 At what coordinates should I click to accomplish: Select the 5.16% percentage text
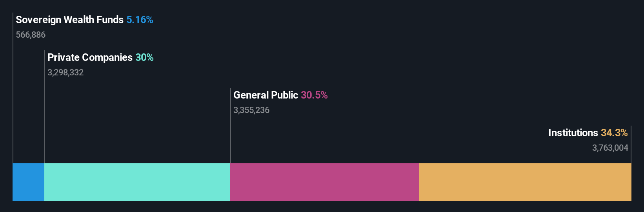click(x=140, y=20)
